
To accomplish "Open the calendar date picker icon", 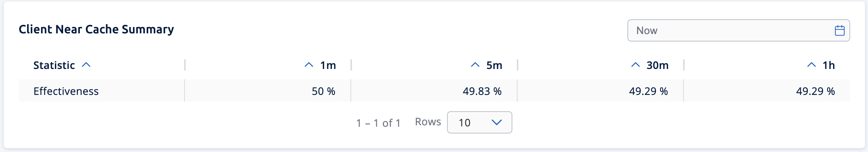I will [839, 30].
